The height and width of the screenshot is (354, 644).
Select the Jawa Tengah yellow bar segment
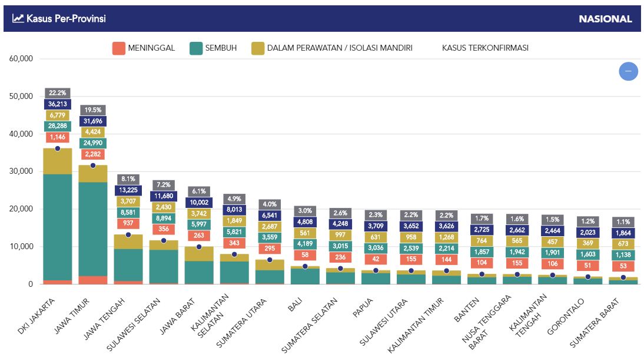pyautogui.click(x=128, y=241)
